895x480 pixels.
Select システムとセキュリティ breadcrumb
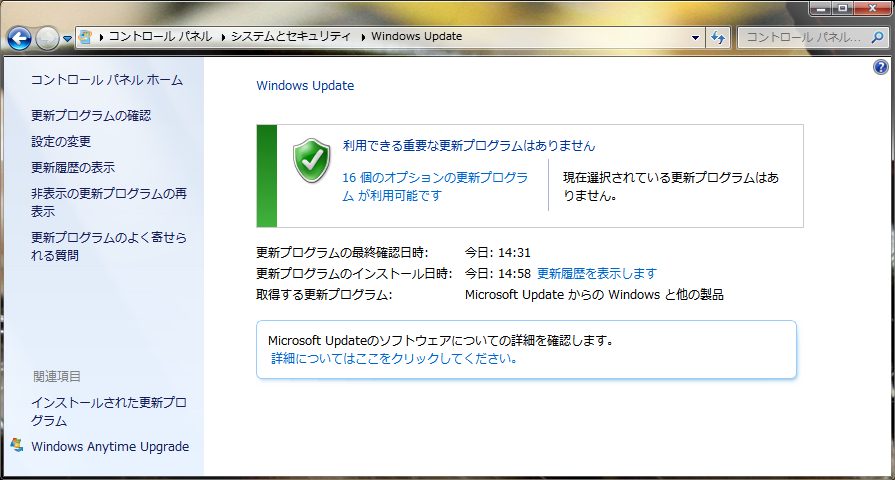291,37
